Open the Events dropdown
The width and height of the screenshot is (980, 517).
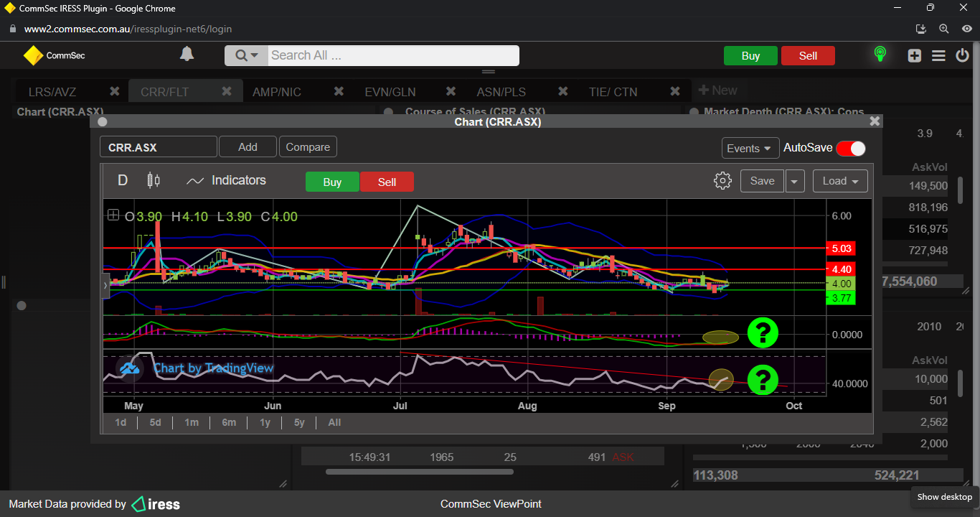pos(750,148)
